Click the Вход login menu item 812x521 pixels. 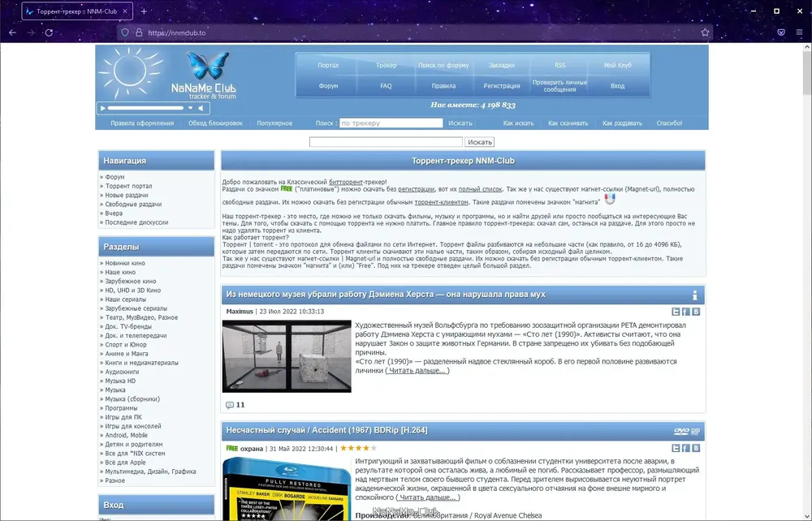tap(617, 86)
